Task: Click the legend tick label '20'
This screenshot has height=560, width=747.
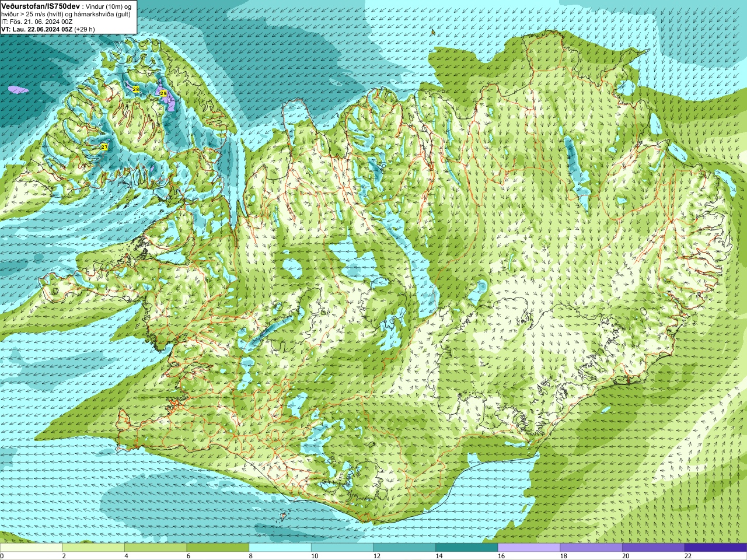Action: click(626, 556)
